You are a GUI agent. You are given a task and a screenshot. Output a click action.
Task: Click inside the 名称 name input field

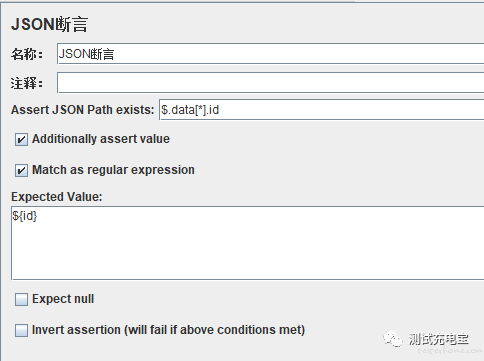pyautogui.click(x=270, y=53)
